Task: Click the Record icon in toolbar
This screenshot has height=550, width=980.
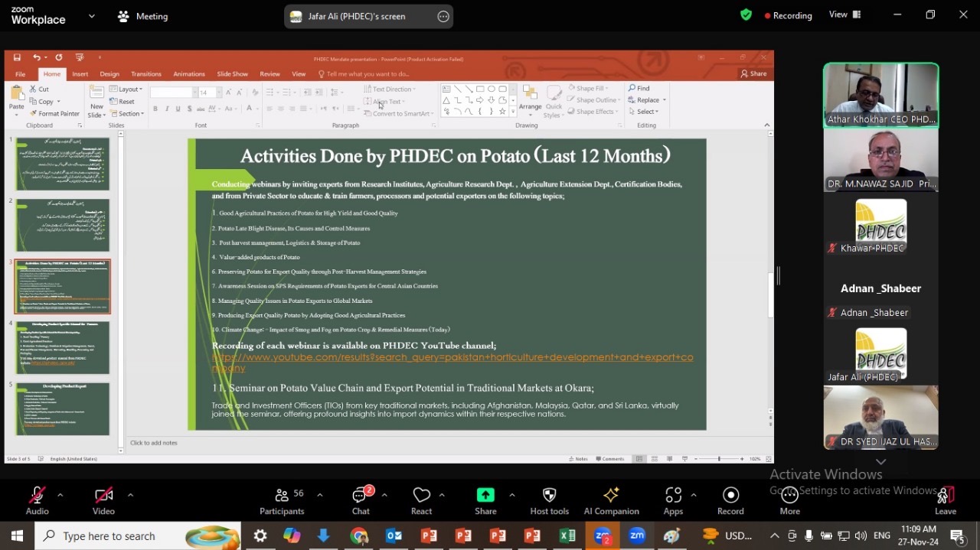Action: (730, 501)
